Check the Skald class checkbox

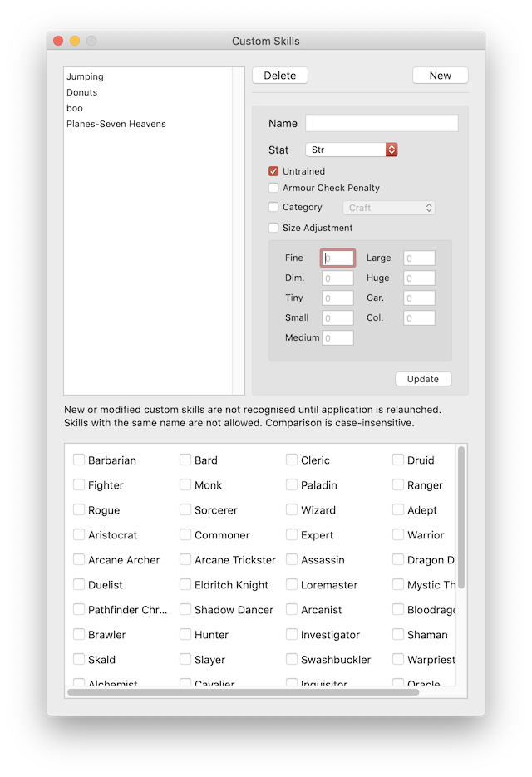79,658
